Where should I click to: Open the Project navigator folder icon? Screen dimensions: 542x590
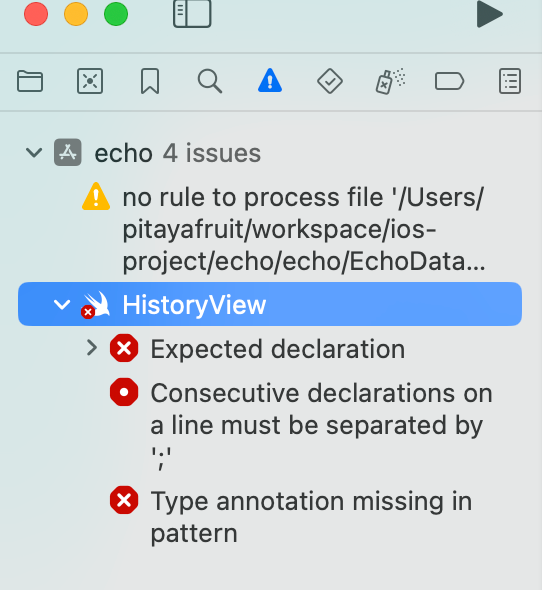coord(30,81)
